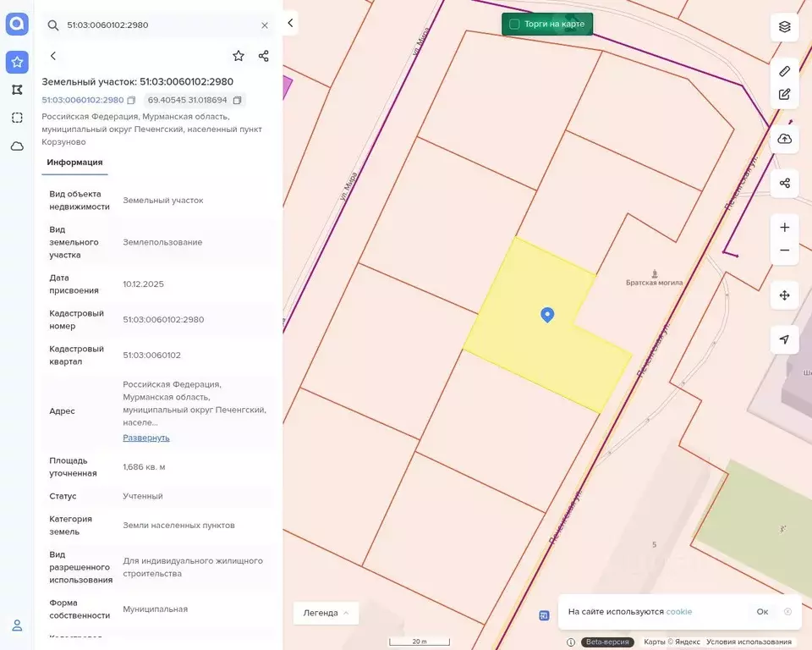The height and width of the screenshot is (650, 812).
Task: Zoom out the map
Action: click(x=785, y=251)
